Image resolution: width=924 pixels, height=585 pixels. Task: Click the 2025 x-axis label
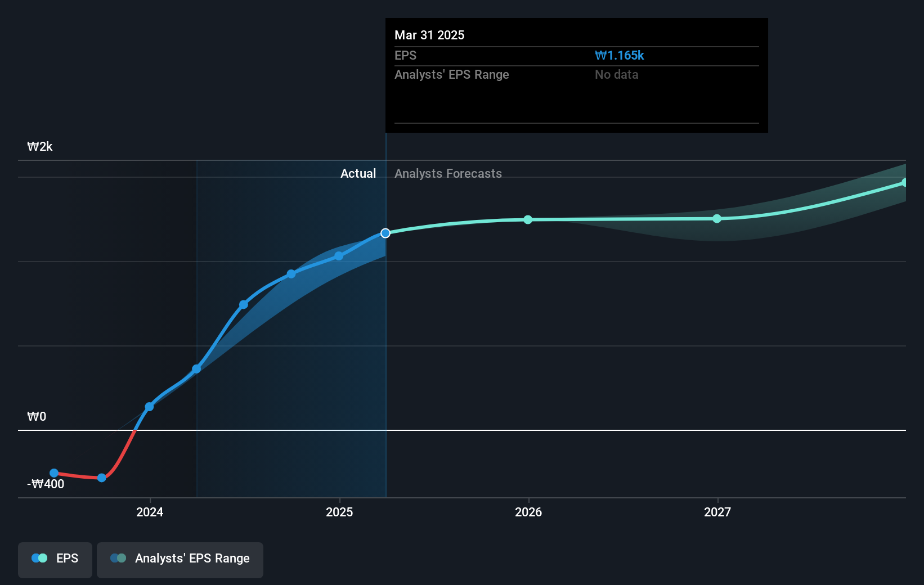point(339,512)
